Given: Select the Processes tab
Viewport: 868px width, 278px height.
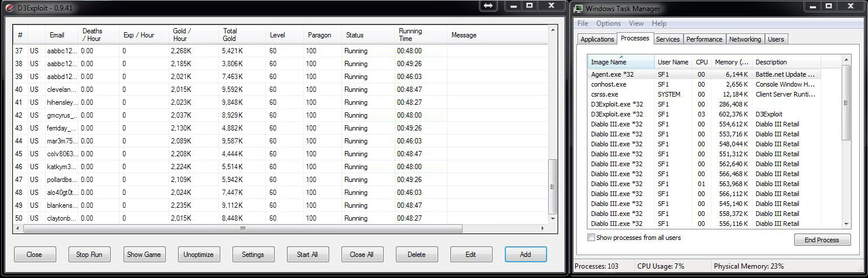Looking at the screenshot, I should pos(635,38).
